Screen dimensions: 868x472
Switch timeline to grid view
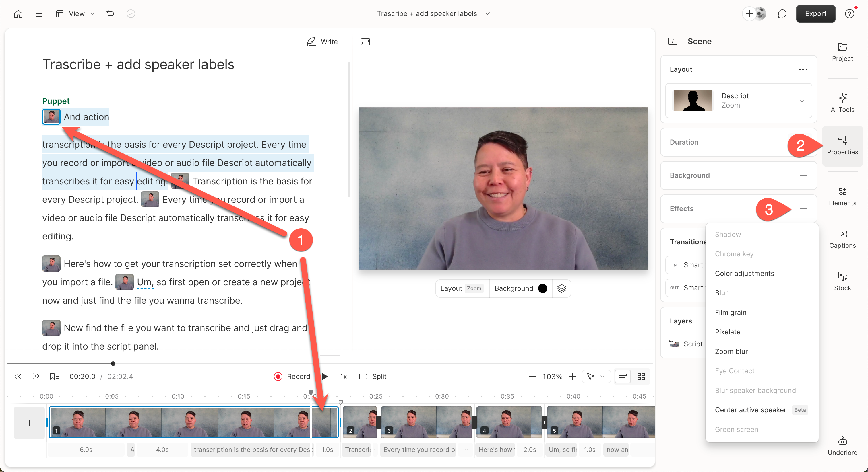(x=641, y=377)
